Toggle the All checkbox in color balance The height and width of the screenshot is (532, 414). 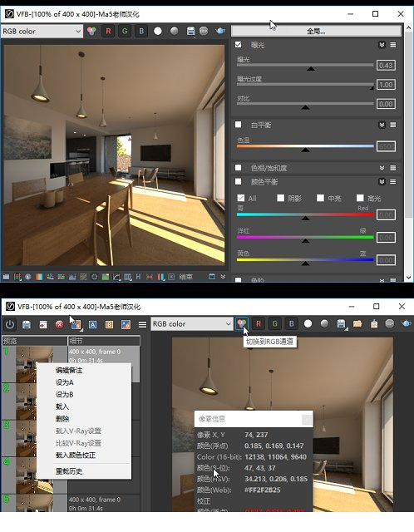241,198
